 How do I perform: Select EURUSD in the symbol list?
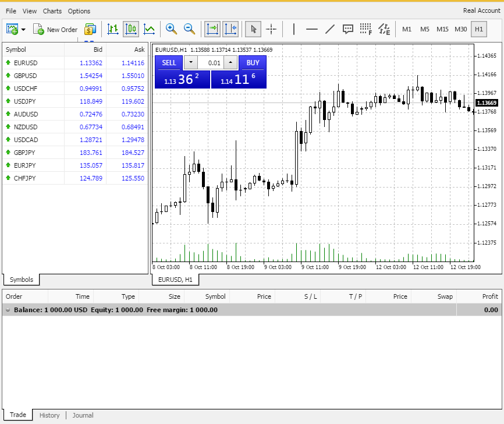[x=75, y=63]
